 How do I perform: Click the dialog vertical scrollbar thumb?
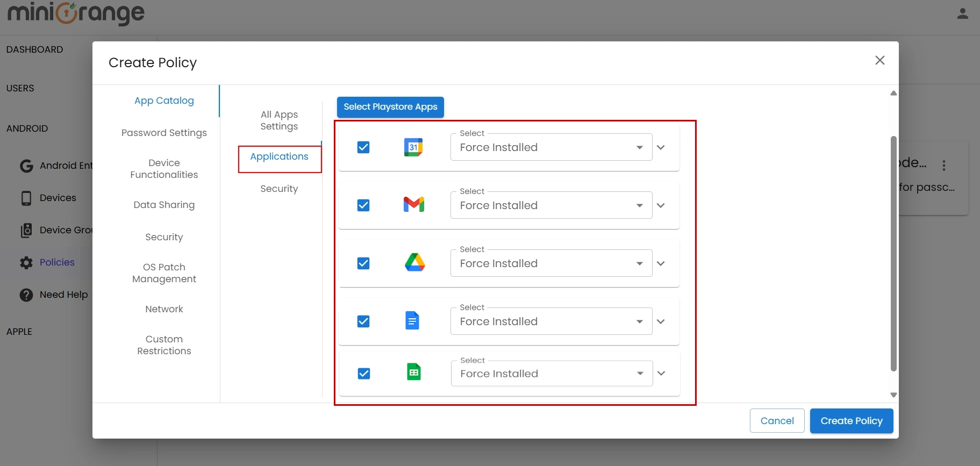coord(893,253)
